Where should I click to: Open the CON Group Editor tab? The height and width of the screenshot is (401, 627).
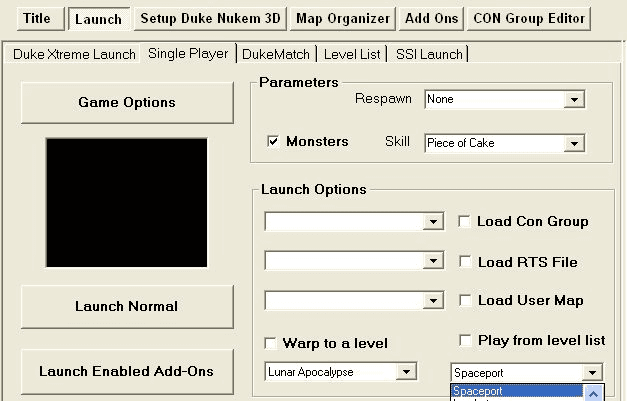point(529,19)
